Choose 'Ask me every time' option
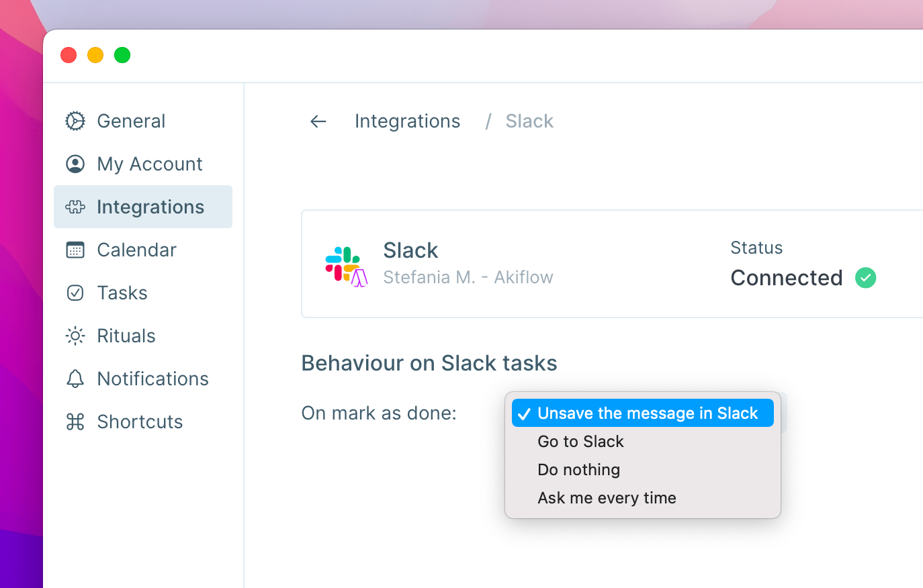The width and height of the screenshot is (923, 588). click(643, 497)
